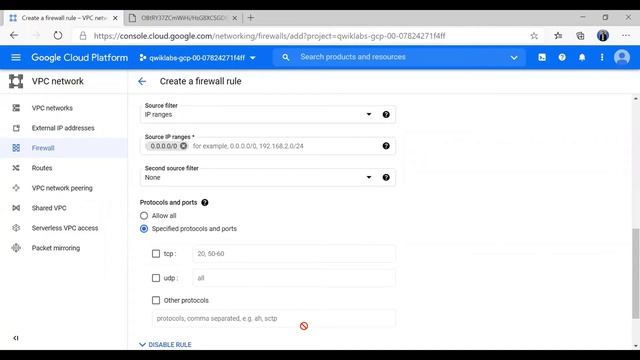Click the browser address bar URL
The height and width of the screenshot is (360, 640).
(269, 36)
